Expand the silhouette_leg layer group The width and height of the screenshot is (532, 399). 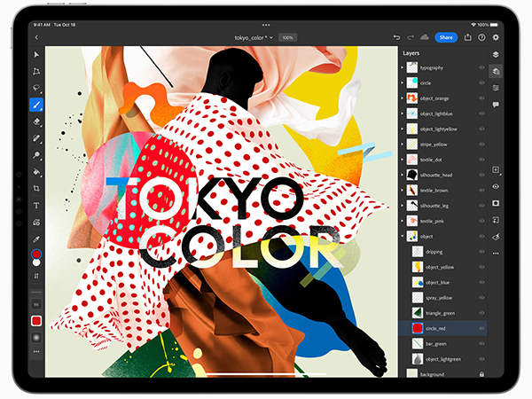click(403, 206)
